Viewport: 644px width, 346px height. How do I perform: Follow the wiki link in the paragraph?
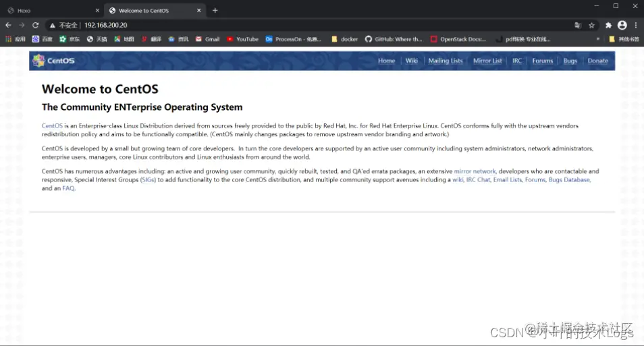pos(458,180)
